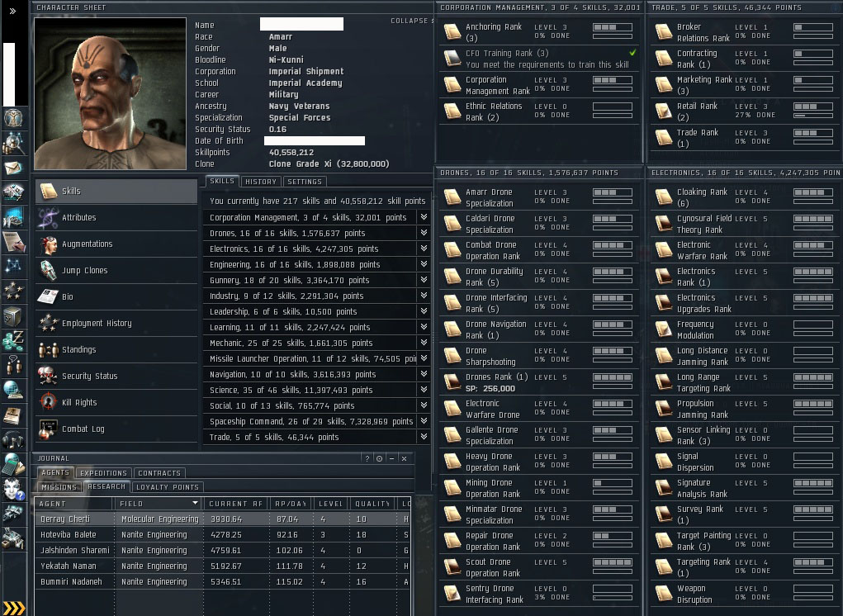Screen dimensions: 843x616
Task: Click Cloaking Rank level progress bar
Action: [813, 192]
